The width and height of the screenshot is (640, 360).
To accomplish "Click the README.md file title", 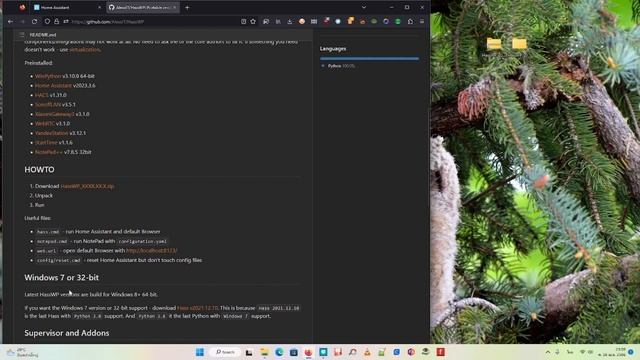I will point(43,35).
